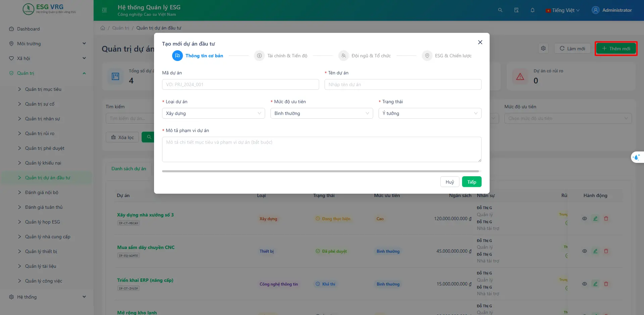Viewport: 644px width, 315px height.
Task: Open the Danh sách dự án tab
Action: click(x=129, y=169)
